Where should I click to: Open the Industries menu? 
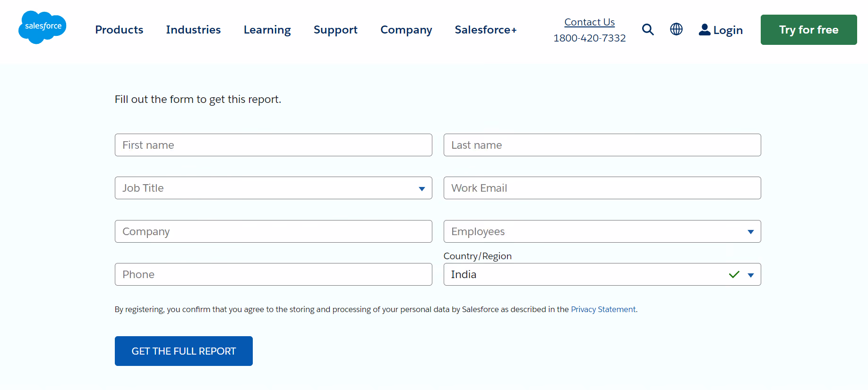193,30
